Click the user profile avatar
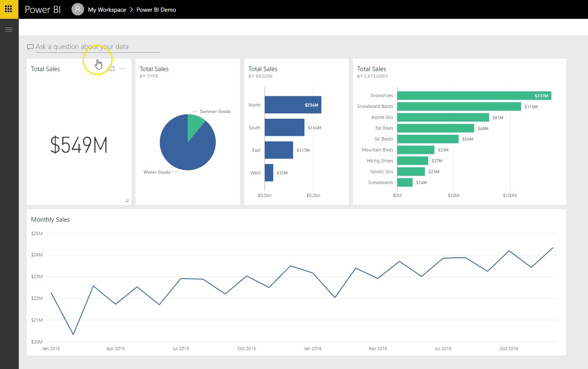Viewport: 588px width, 369px height. [77, 9]
